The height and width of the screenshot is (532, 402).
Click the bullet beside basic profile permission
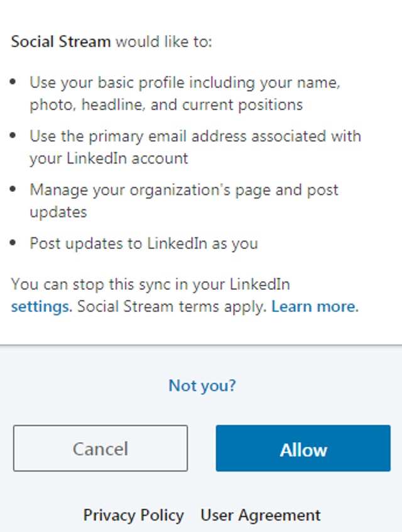point(13,82)
